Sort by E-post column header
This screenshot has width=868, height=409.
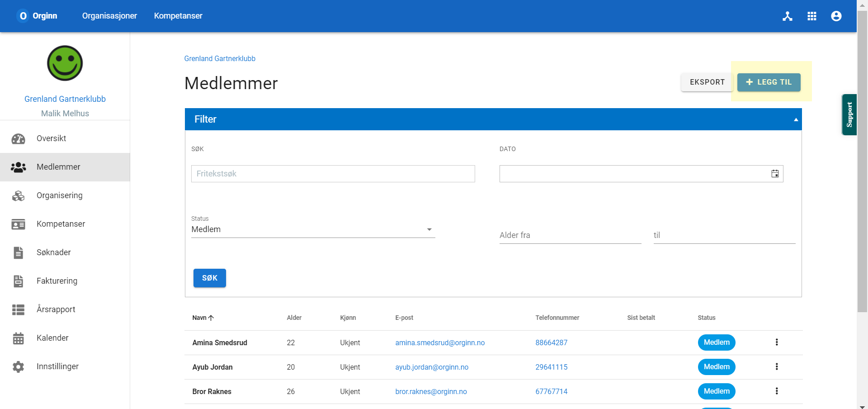[404, 318]
